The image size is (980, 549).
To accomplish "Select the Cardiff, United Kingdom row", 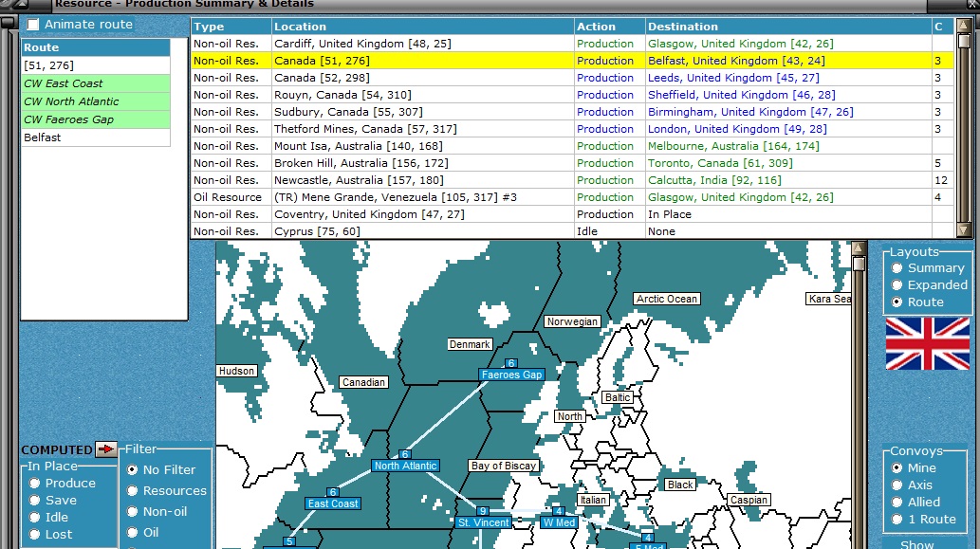I will (x=572, y=44).
